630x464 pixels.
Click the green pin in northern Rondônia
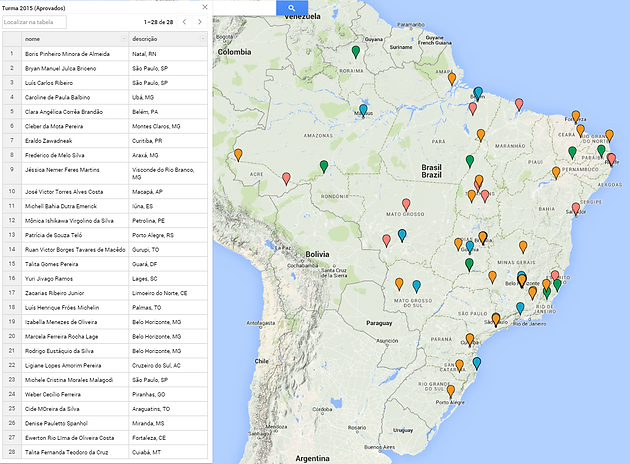click(324, 167)
